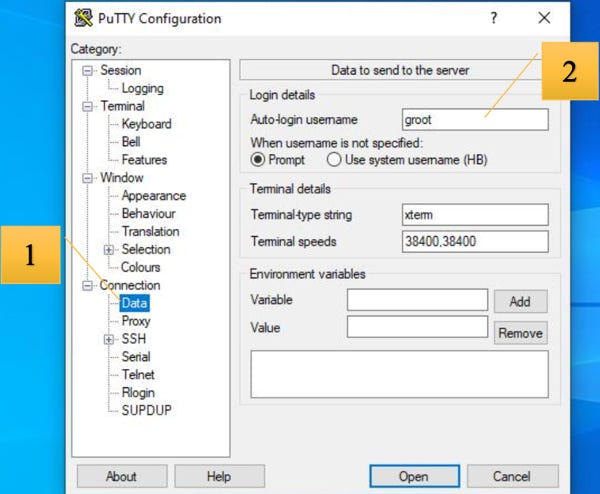Image resolution: width=600 pixels, height=494 pixels.
Task: Collapse the Session tree node
Action: click(x=88, y=70)
